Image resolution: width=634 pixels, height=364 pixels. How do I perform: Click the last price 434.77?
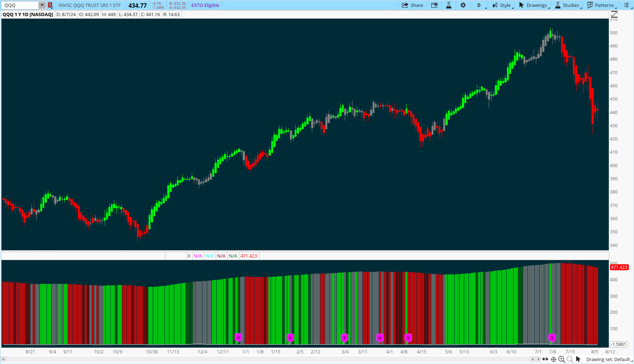click(x=137, y=5)
